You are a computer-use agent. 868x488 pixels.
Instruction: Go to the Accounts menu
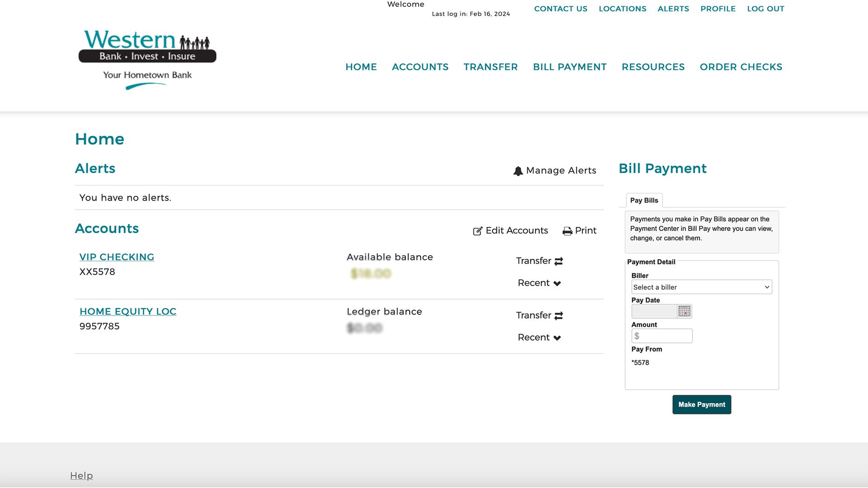click(420, 67)
